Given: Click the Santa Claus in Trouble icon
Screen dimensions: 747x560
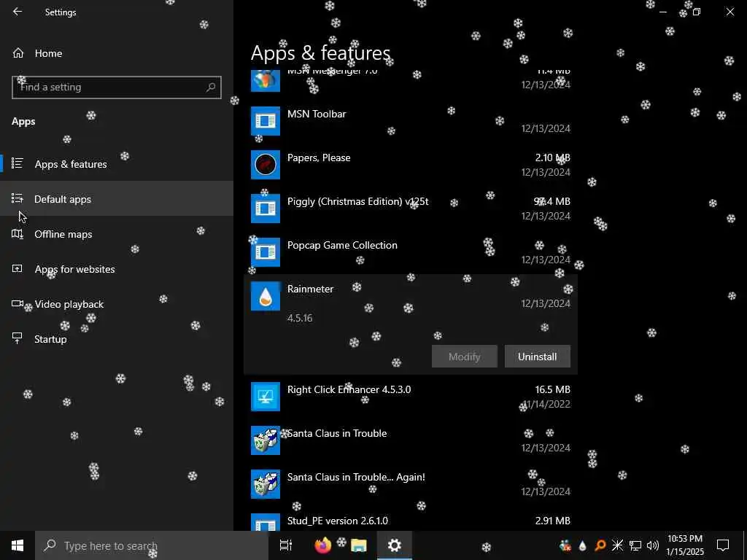Looking at the screenshot, I should point(266,440).
